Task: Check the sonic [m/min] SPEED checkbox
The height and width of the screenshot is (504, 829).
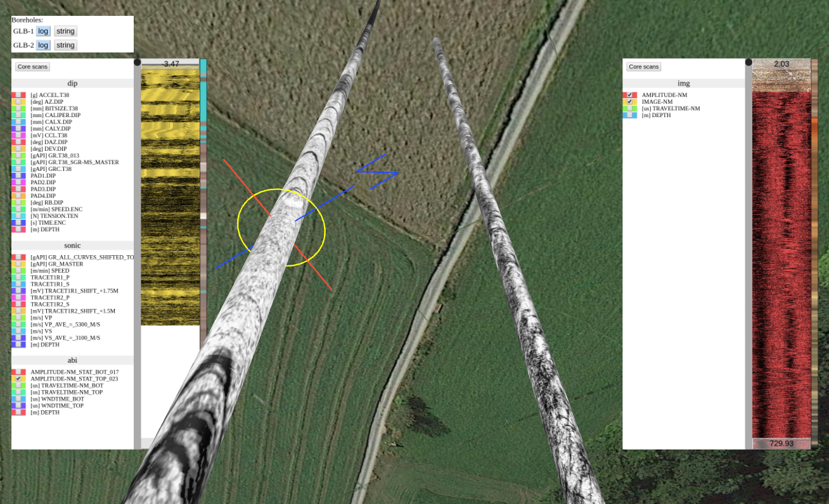Action: [x=19, y=270]
